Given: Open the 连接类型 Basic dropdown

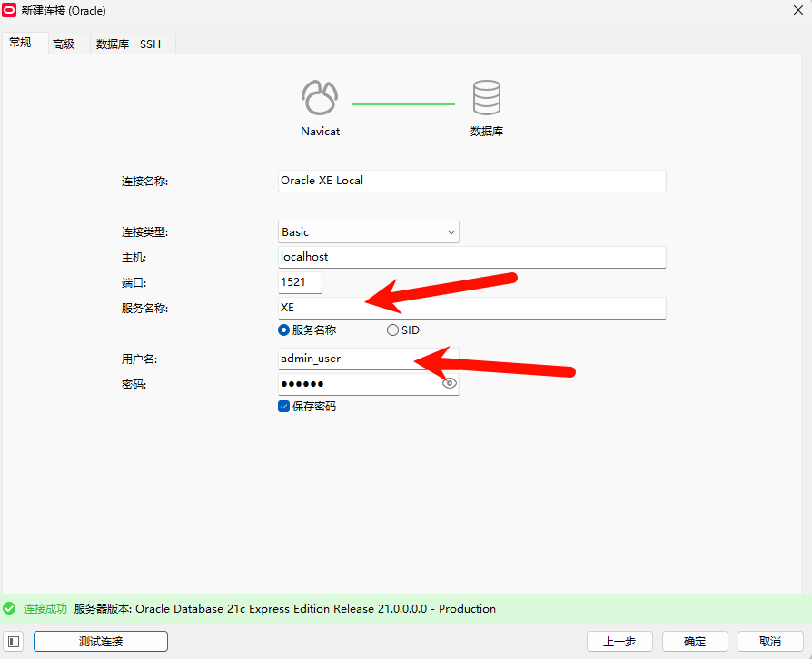Looking at the screenshot, I should [368, 231].
